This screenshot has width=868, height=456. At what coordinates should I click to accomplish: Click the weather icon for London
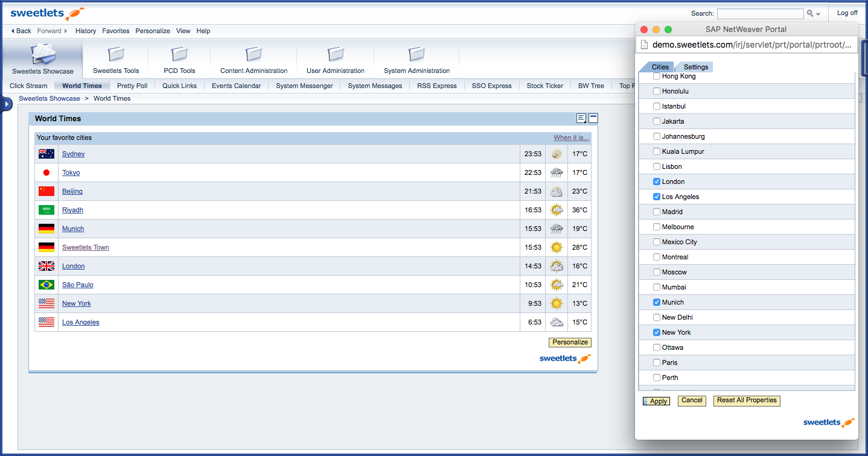[557, 266]
